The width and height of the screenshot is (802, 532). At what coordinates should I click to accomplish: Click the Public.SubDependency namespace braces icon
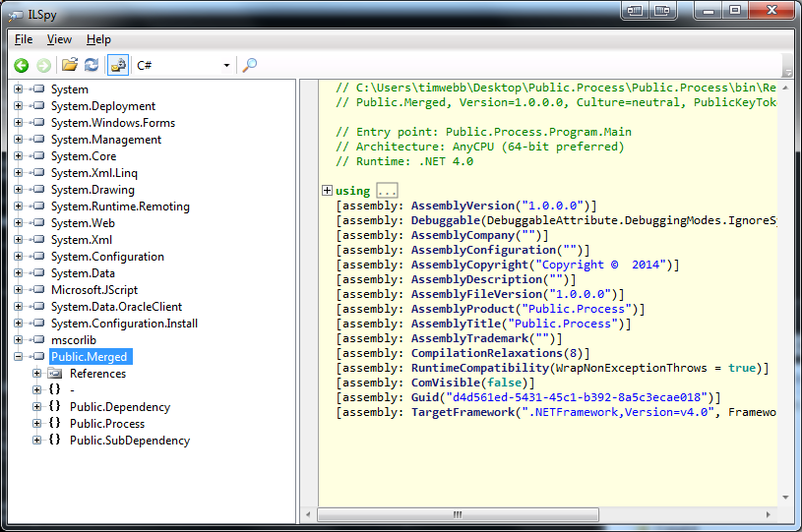(55, 441)
